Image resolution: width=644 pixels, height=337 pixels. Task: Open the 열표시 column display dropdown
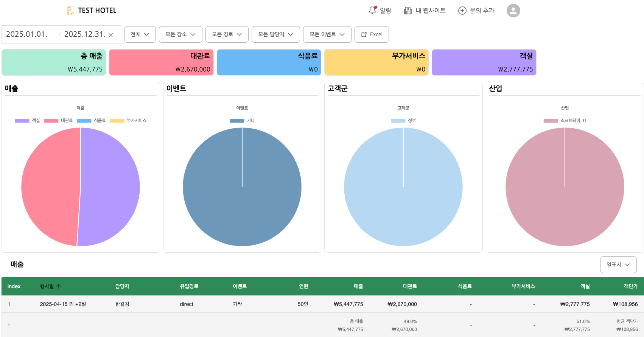click(x=618, y=265)
